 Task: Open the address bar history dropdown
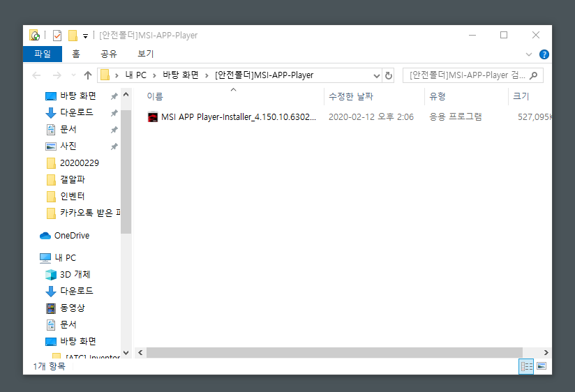coord(377,75)
